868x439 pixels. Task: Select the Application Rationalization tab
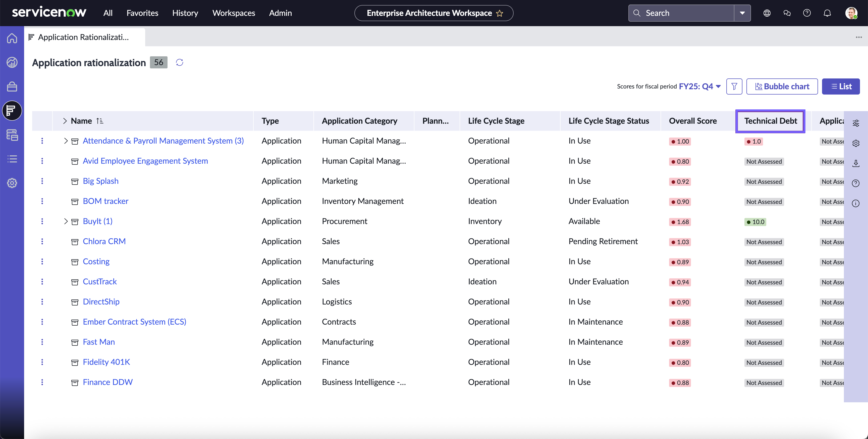[x=85, y=37]
